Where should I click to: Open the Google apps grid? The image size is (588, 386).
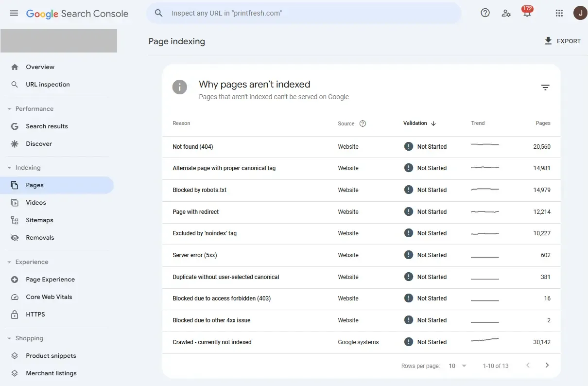[559, 13]
